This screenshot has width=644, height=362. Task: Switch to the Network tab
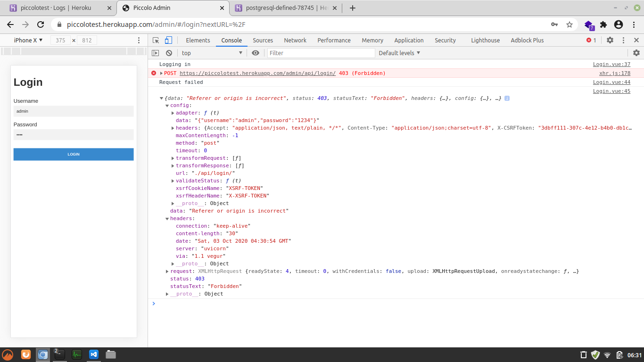(295, 40)
